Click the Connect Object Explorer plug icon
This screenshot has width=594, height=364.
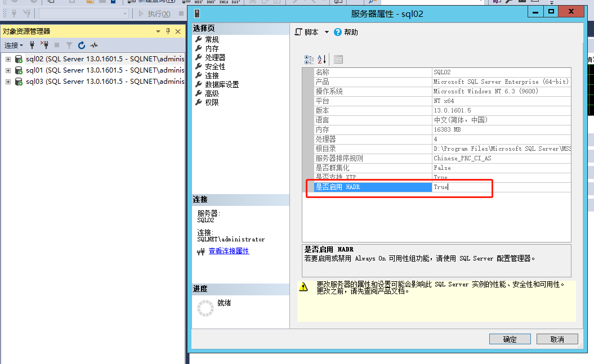pyautogui.click(x=32, y=46)
